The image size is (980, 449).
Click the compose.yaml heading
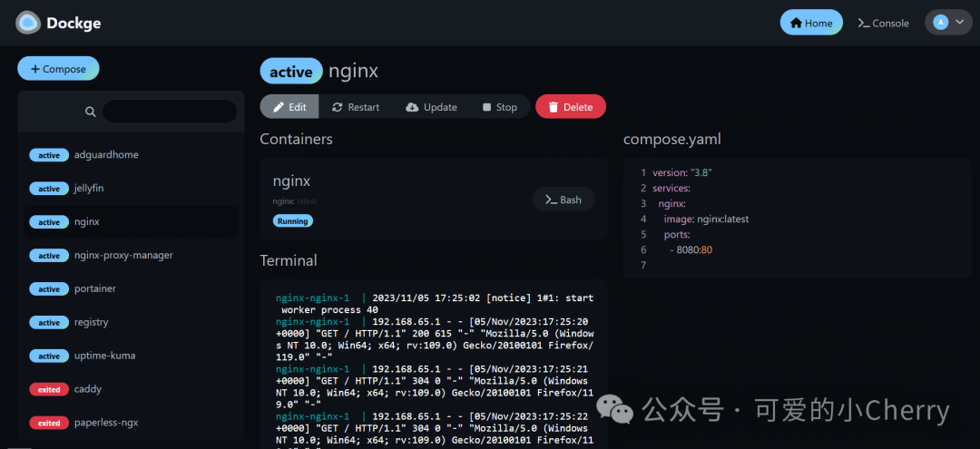[x=672, y=140]
